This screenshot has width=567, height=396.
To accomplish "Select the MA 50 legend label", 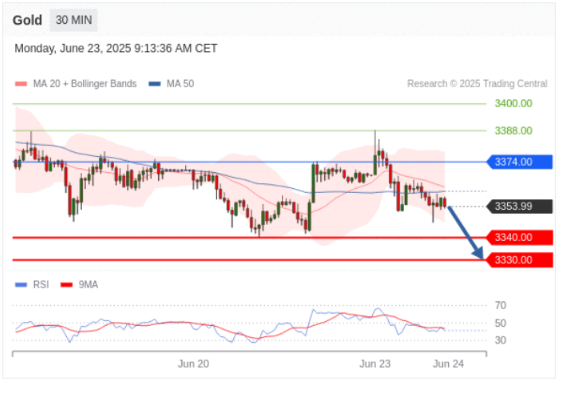I will (x=180, y=84).
